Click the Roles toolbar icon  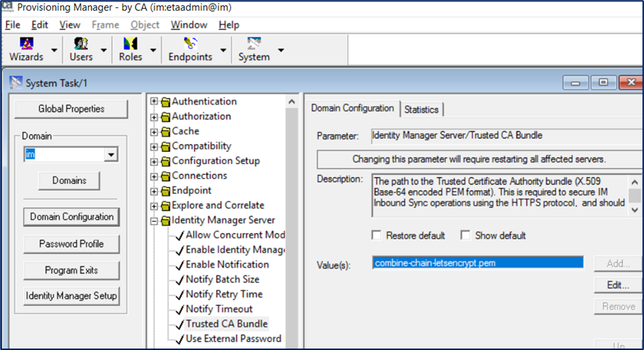pyautogui.click(x=131, y=44)
